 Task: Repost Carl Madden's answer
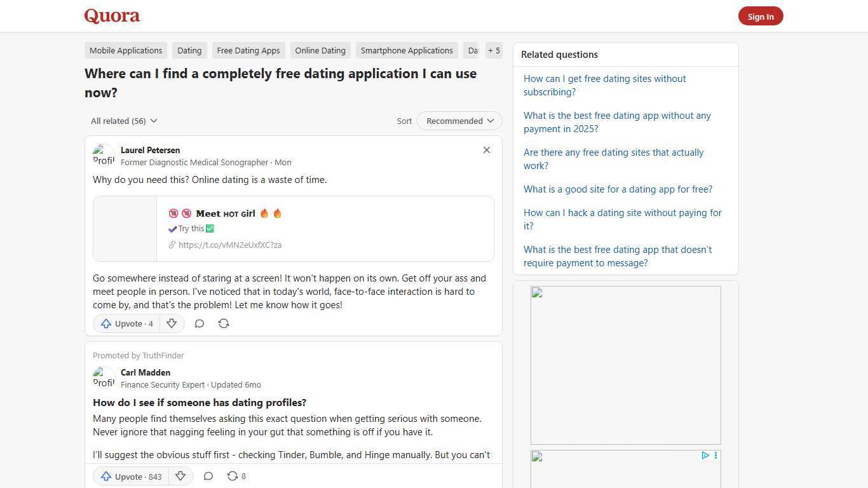tap(233, 476)
